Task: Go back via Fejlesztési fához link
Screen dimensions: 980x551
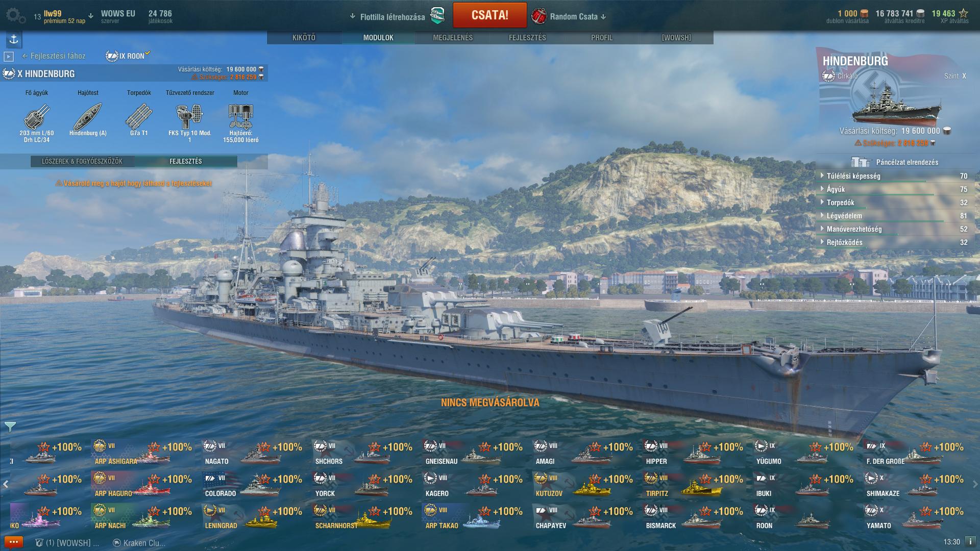Action: coord(54,56)
